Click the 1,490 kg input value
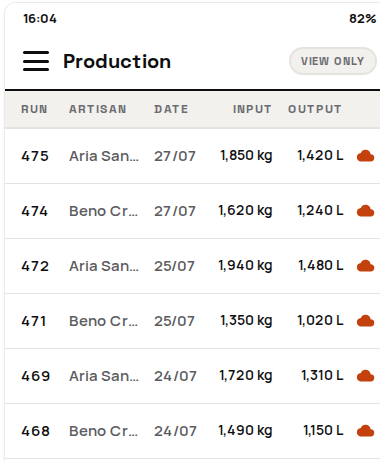380x461 pixels. coord(245,431)
